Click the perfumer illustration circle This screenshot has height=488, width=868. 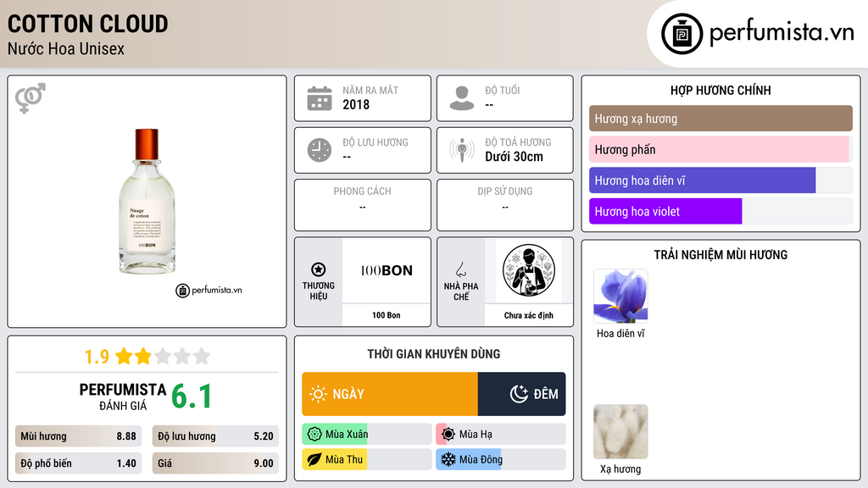pos(529,270)
